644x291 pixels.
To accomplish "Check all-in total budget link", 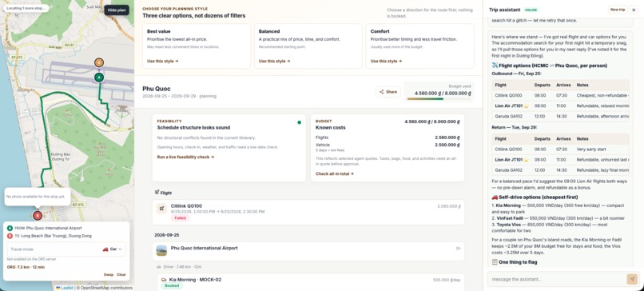I will (x=335, y=173).
